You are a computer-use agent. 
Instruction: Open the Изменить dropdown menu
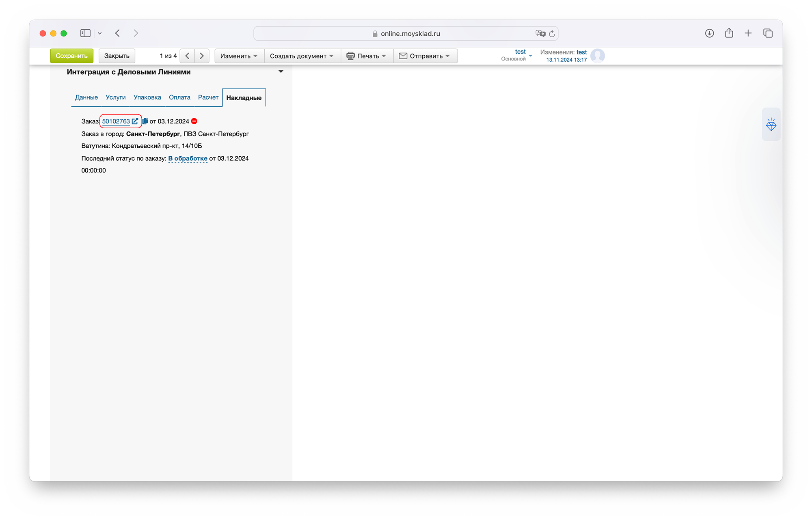point(239,56)
